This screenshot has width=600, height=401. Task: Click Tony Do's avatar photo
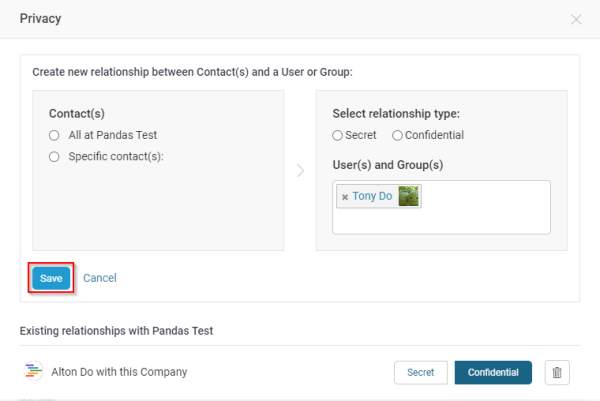pyautogui.click(x=408, y=196)
